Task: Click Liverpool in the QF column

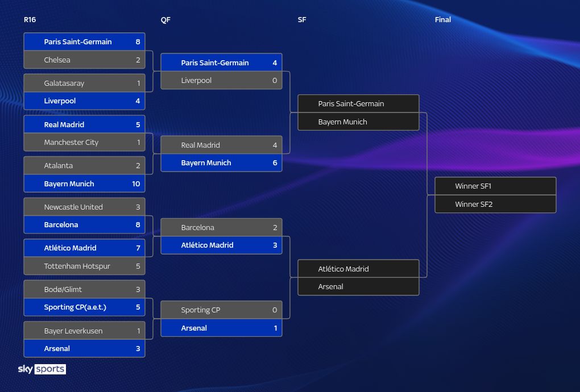Action: point(221,81)
